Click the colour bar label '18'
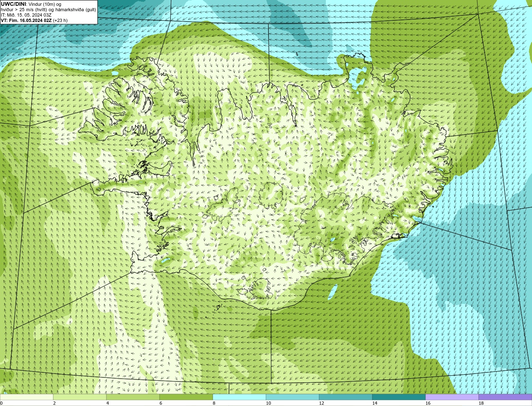Screen dimensions: 532x406 pyautogui.click(x=481, y=403)
